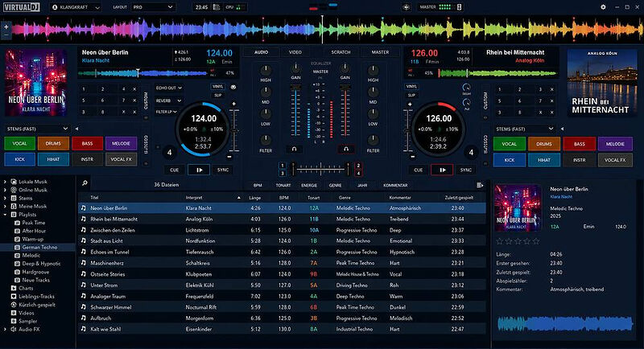The height and width of the screenshot is (349, 644).
Task: Toggle left deck VINYL mode
Action: click(x=217, y=87)
